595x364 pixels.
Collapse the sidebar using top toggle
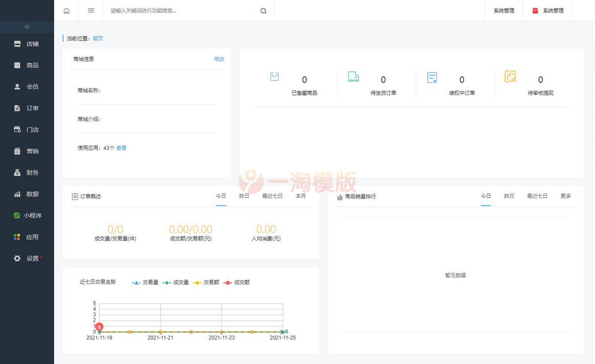(x=27, y=26)
